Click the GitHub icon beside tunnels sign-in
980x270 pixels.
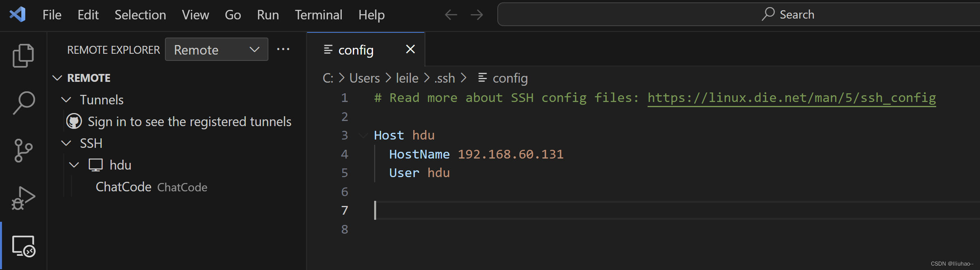pos(74,121)
